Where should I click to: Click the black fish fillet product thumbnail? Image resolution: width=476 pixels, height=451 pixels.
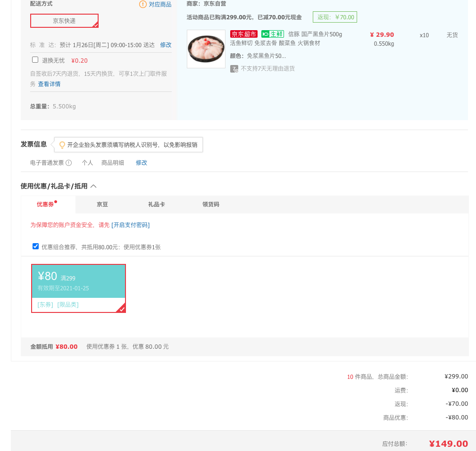tap(206, 49)
